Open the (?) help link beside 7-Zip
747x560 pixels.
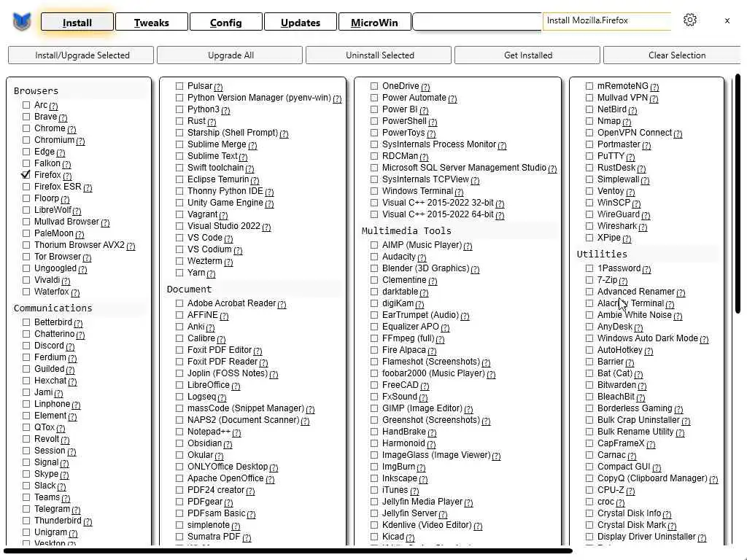tap(623, 281)
